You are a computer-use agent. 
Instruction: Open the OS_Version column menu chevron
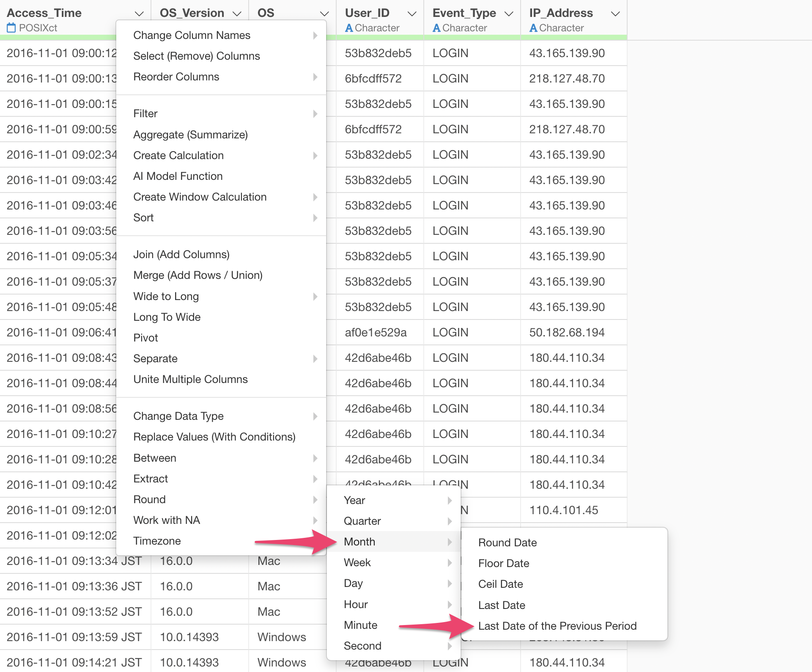237,14
